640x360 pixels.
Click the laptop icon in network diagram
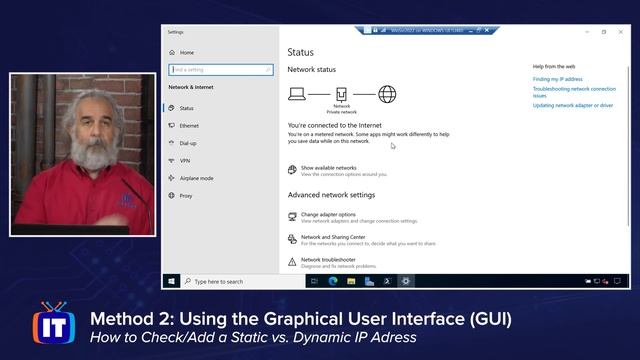click(297, 94)
